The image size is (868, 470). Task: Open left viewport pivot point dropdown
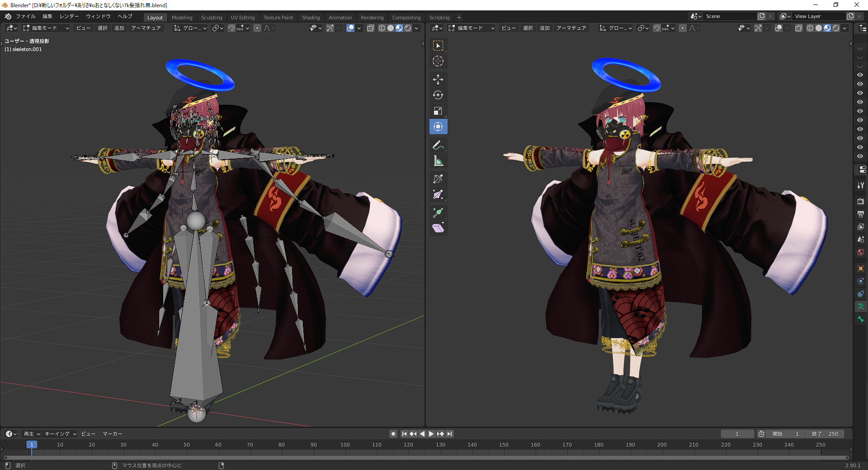[218, 28]
